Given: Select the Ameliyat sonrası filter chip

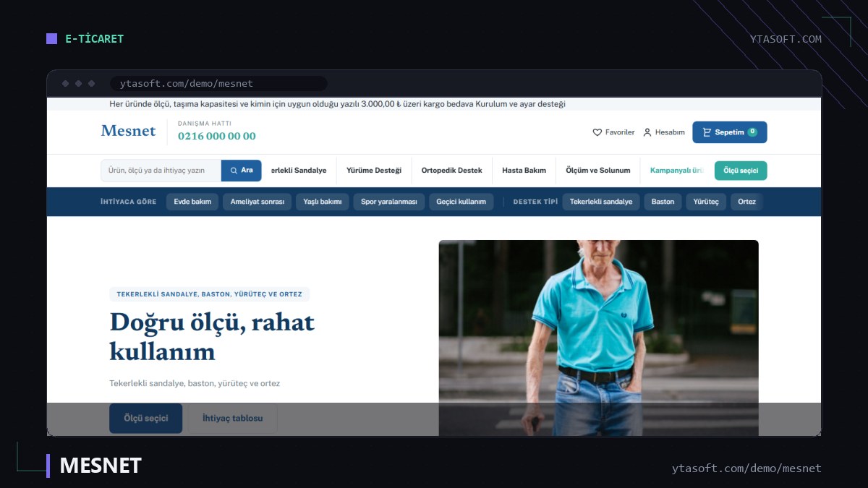Looking at the screenshot, I should pos(257,202).
